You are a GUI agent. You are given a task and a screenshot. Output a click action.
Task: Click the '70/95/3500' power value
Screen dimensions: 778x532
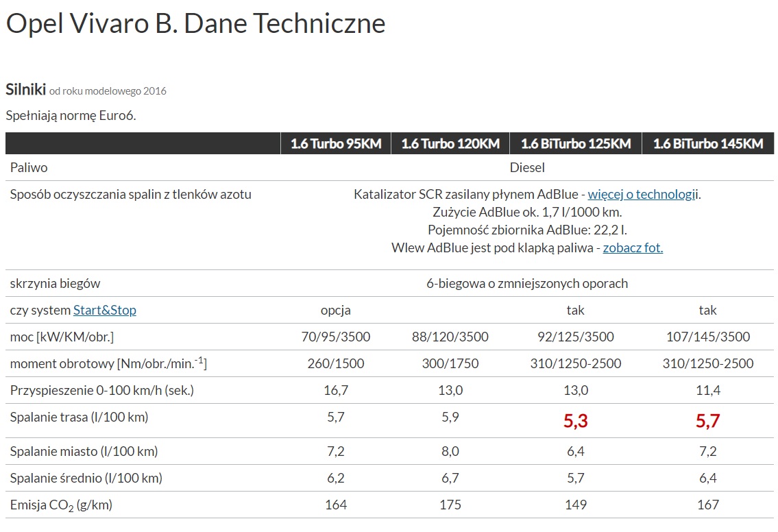336,337
